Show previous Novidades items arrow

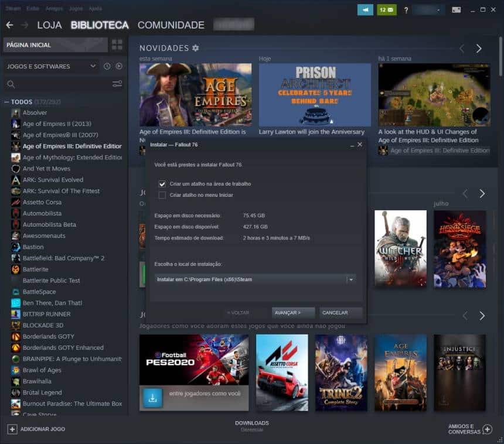pos(462,49)
